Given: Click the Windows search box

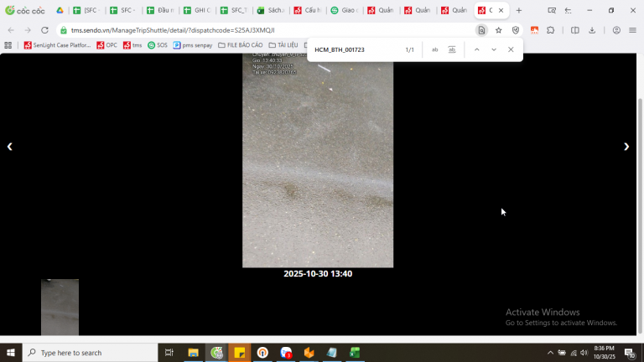Looking at the screenshot, I should click(x=90, y=353).
